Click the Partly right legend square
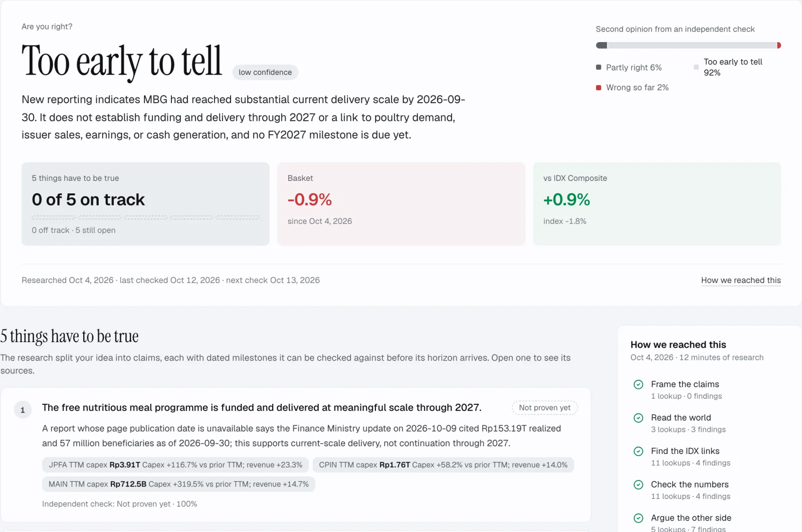 point(598,67)
